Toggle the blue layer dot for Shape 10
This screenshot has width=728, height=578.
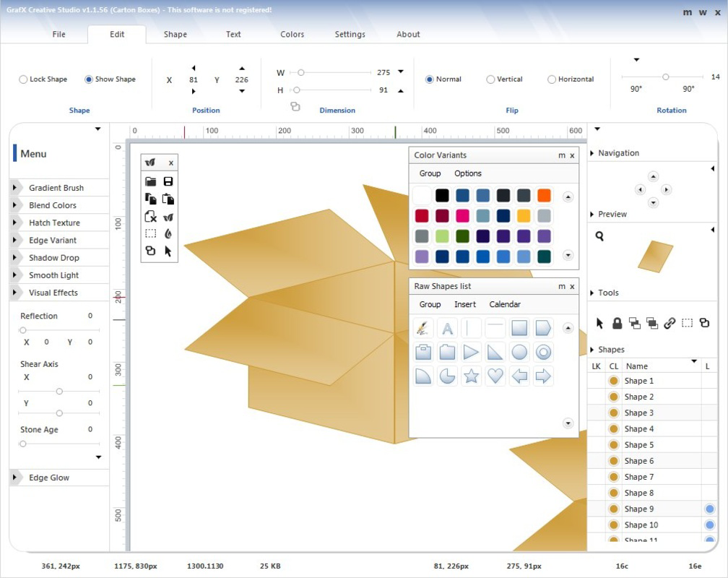pyautogui.click(x=709, y=525)
